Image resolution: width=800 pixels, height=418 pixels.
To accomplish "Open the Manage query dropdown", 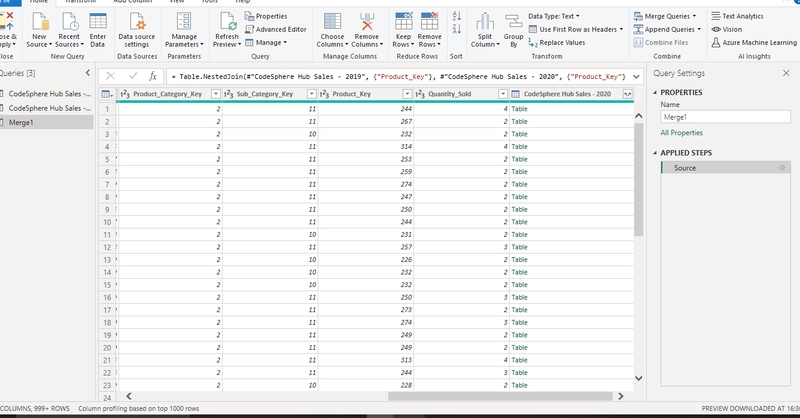I will 266,43.
